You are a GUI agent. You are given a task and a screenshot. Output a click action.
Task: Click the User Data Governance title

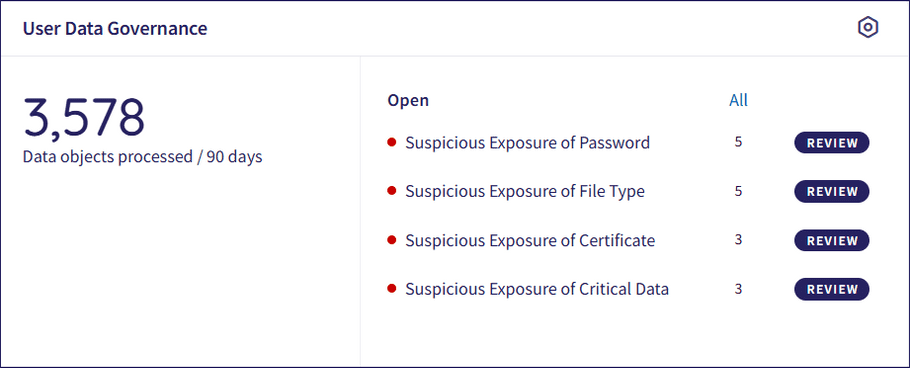pos(115,28)
